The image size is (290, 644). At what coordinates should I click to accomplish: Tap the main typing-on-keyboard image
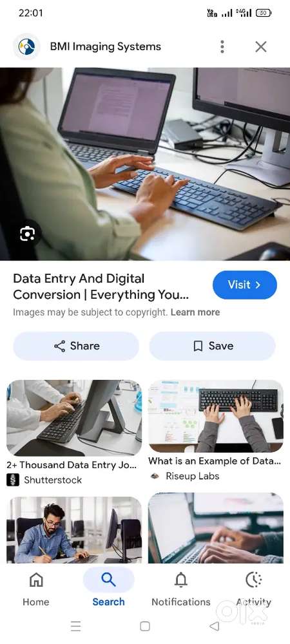145,164
